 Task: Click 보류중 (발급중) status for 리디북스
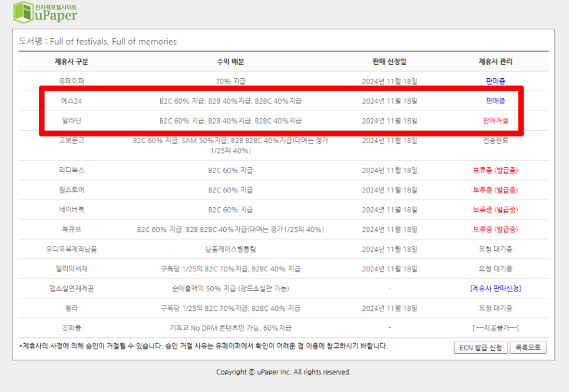(495, 170)
